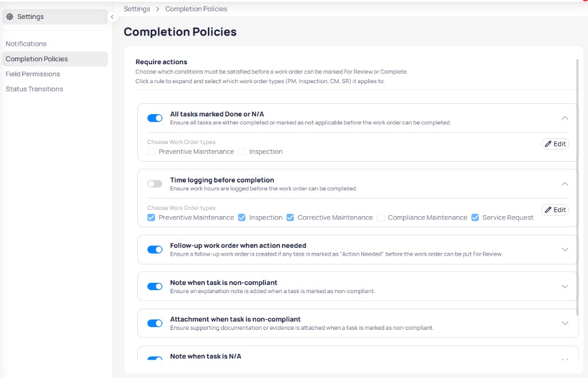This screenshot has width=588, height=378.
Task: Disable the All tasks marked Done or N/A toggle
Action: (x=155, y=118)
